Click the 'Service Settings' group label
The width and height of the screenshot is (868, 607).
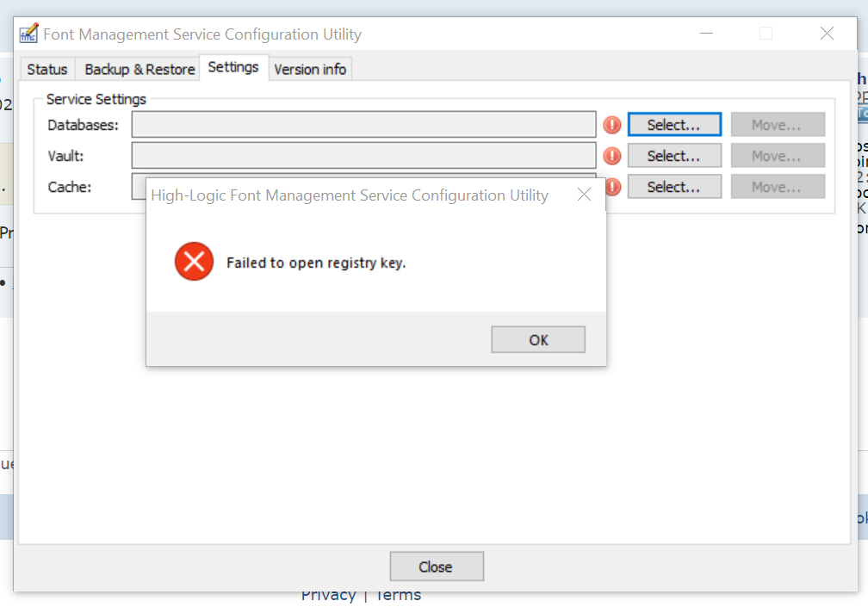96,99
